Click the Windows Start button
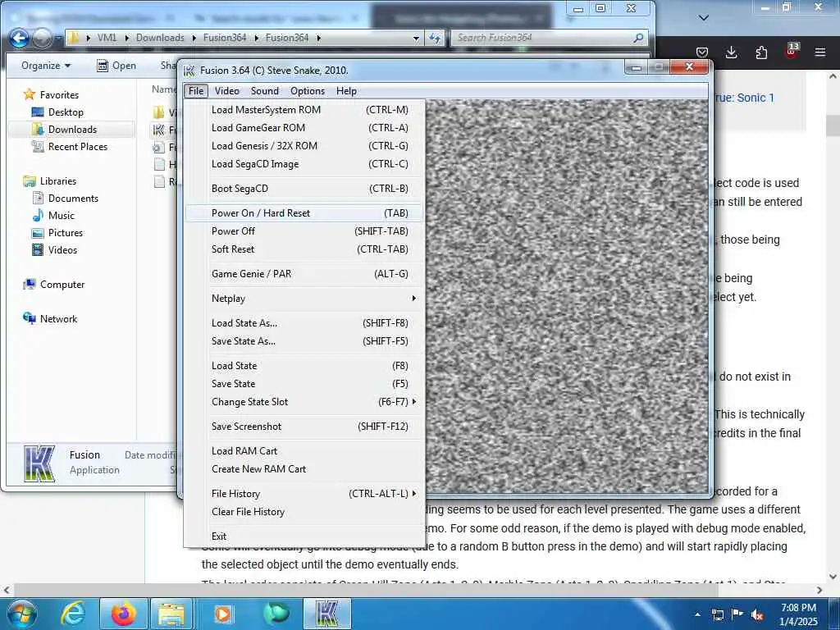Screen dimensions: 840x630 pos(21,614)
